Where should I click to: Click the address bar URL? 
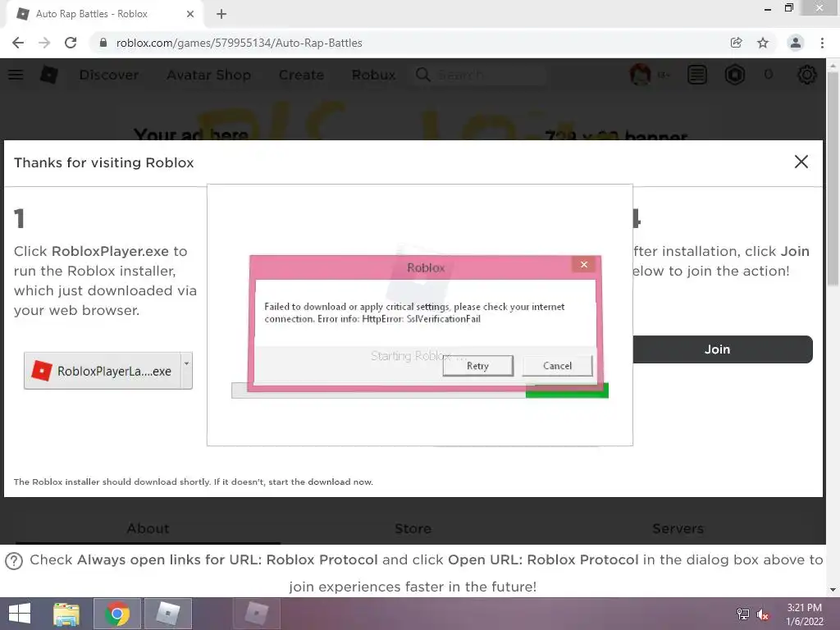pos(239,43)
